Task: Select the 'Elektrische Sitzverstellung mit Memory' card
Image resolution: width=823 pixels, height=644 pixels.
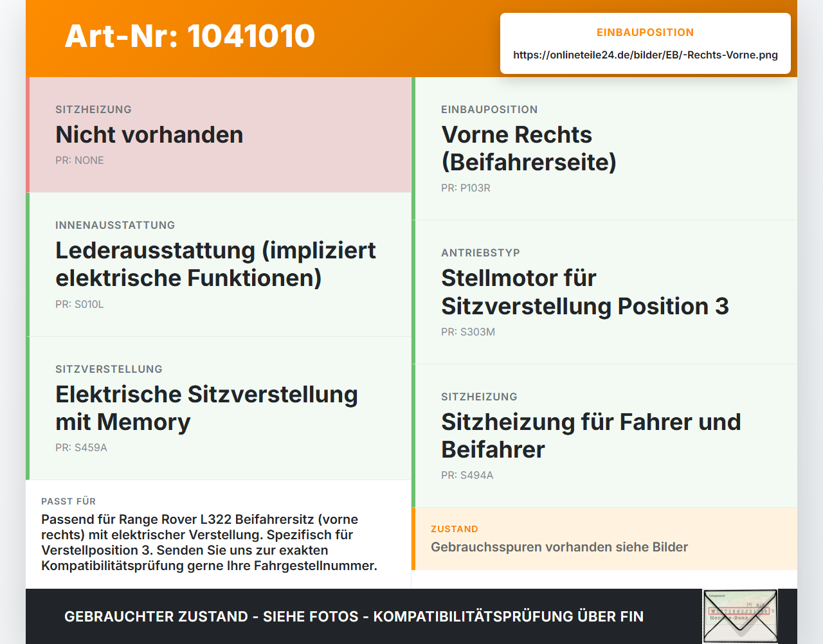Action: click(x=219, y=408)
